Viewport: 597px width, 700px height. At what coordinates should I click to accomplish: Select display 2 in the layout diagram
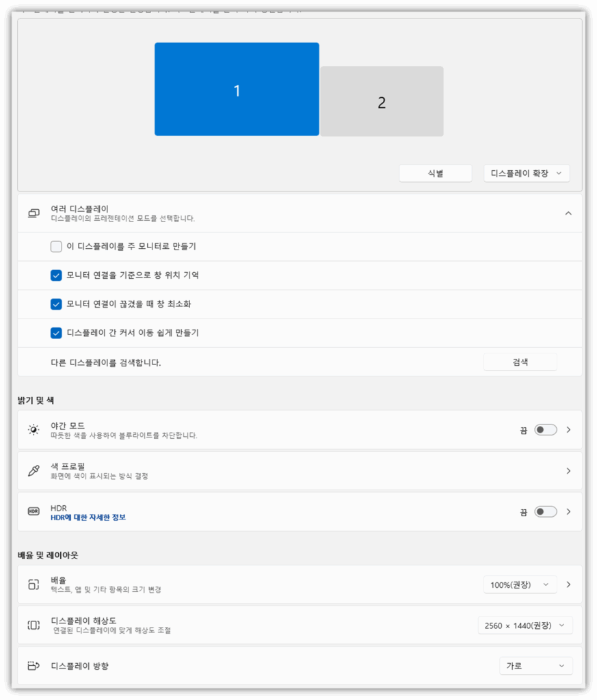(x=382, y=103)
